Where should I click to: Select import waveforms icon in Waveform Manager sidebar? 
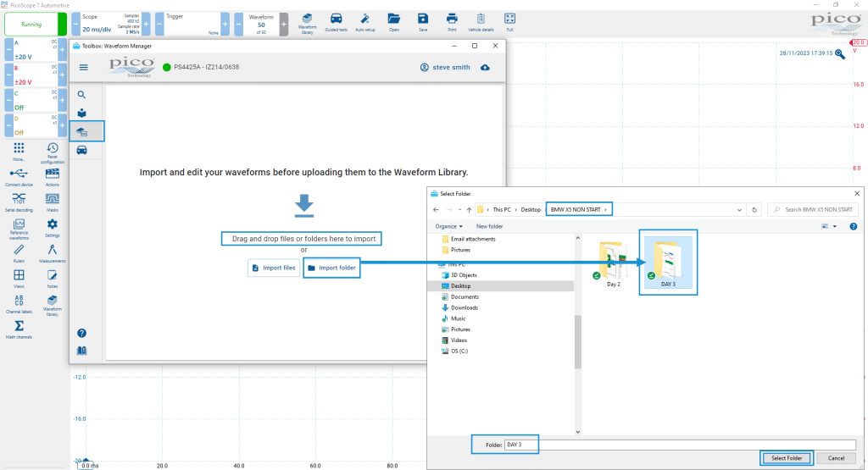pos(82,131)
